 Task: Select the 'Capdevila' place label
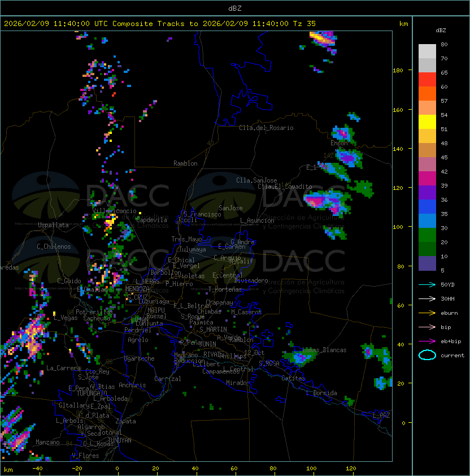coord(151,220)
